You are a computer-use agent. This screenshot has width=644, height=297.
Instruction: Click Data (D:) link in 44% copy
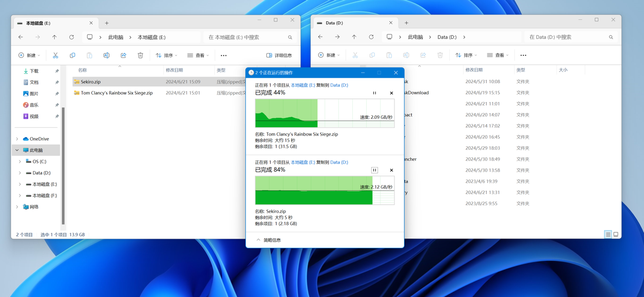tap(339, 85)
